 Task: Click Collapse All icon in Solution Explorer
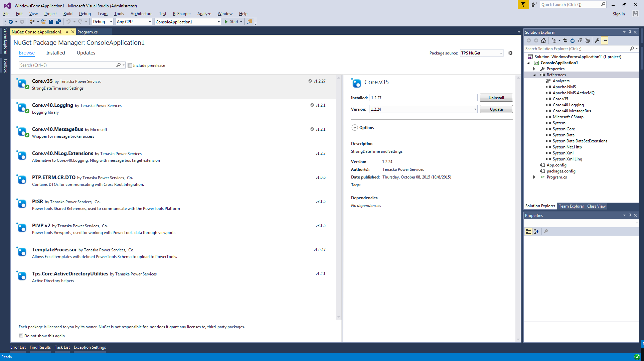(580, 40)
